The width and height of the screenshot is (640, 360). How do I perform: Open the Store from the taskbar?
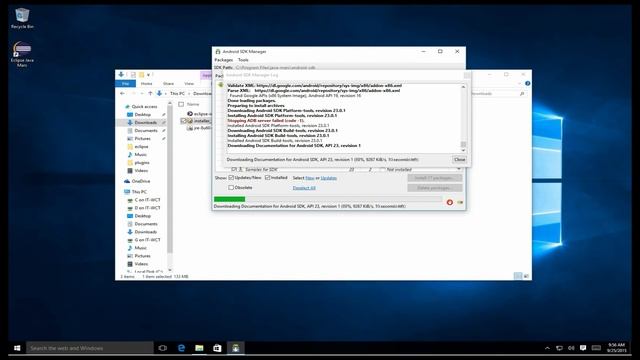tap(217, 348)
